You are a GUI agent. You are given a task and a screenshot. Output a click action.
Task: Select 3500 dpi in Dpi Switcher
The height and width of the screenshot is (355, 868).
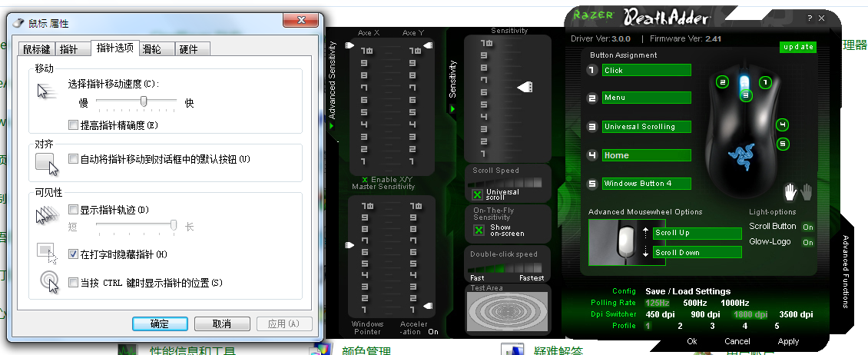796,314
